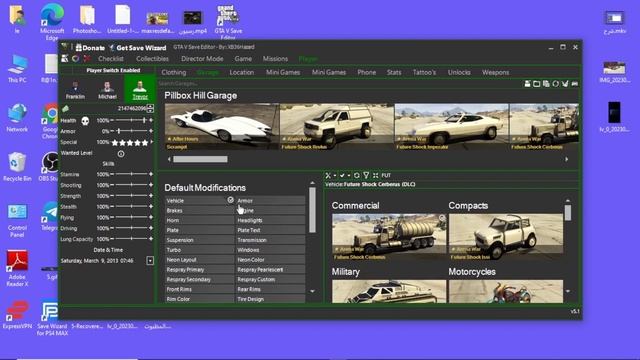Screen dimensions: 640x360
Task: Click the Donate button in title bar
Action: point(90,48)
